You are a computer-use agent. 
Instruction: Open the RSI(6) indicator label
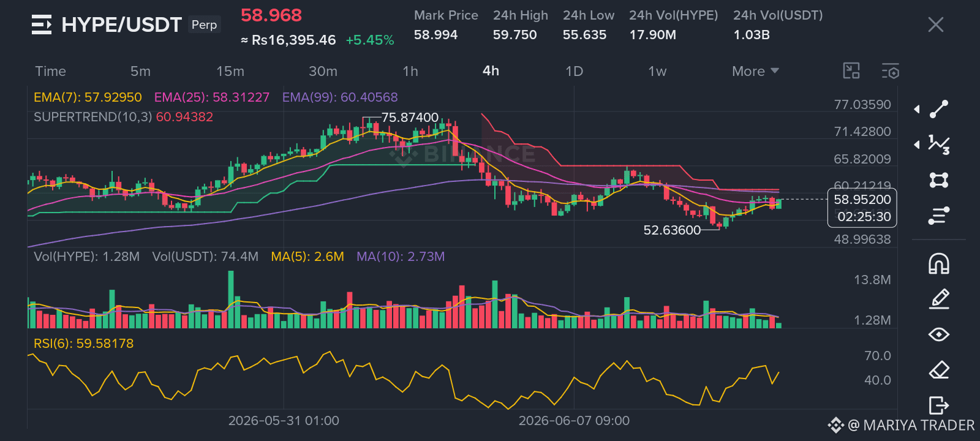point(83,344)
